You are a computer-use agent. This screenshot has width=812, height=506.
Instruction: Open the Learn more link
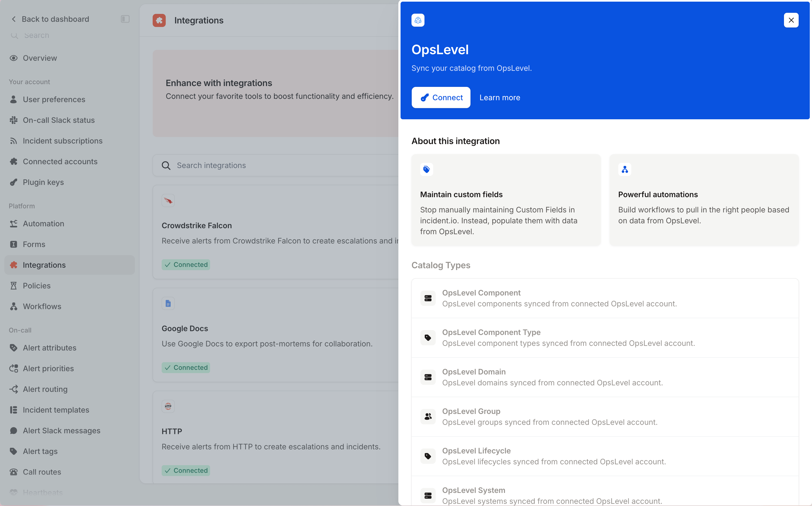point(499,97)
